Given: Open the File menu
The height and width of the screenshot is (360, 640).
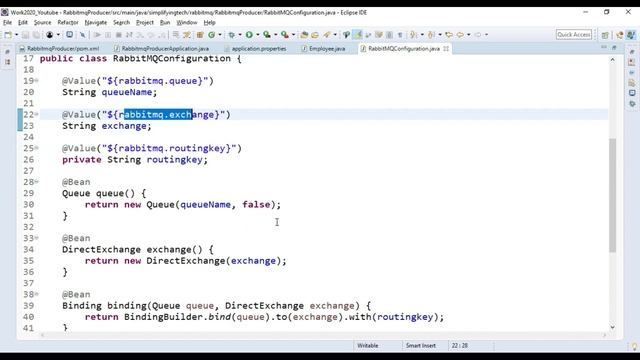Looking at the screenshot, I should 7,22.
